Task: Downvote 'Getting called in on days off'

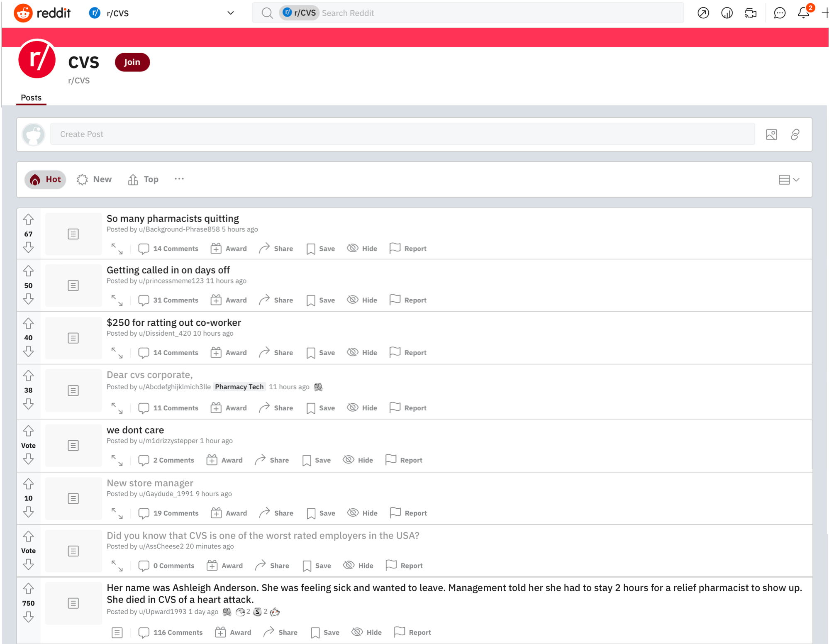Action: click(x=28, y=299)
